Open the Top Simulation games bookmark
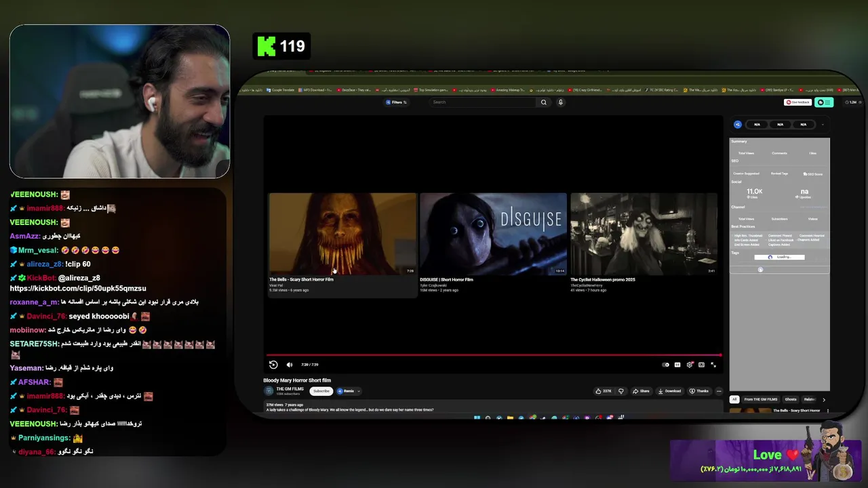Image resolution: width=868 pixels, height=488 pixels. (x=431, y=89)
